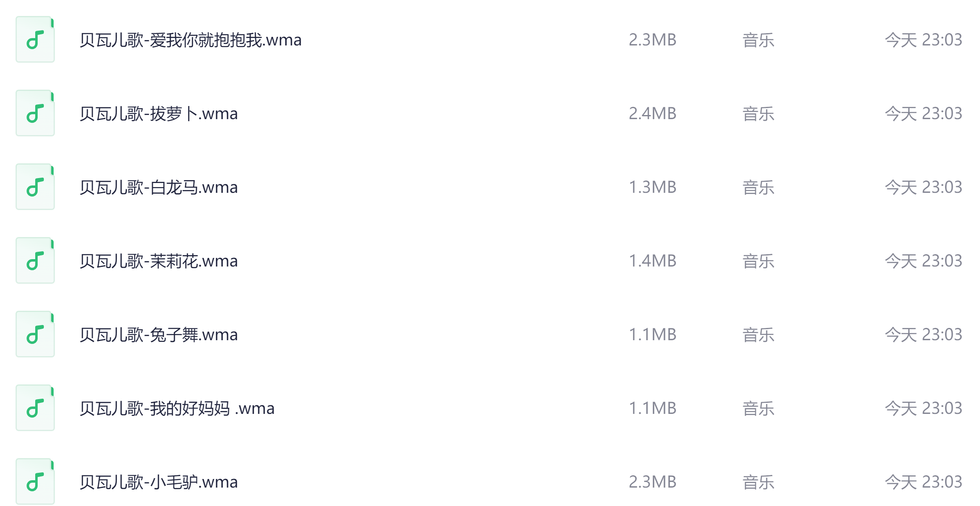Click the filename 贝瓦儿歌-白龙马.wma
The image size is (980, 506).
point(159,187)
